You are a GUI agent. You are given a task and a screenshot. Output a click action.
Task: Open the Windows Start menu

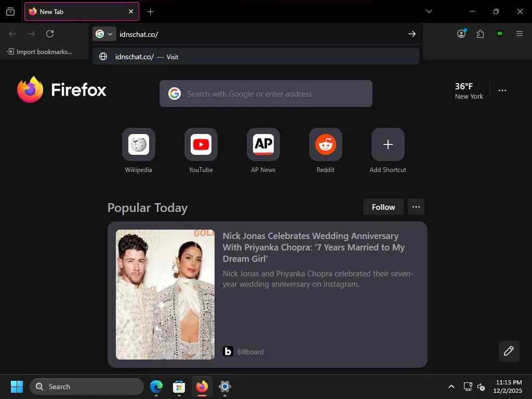17,387
